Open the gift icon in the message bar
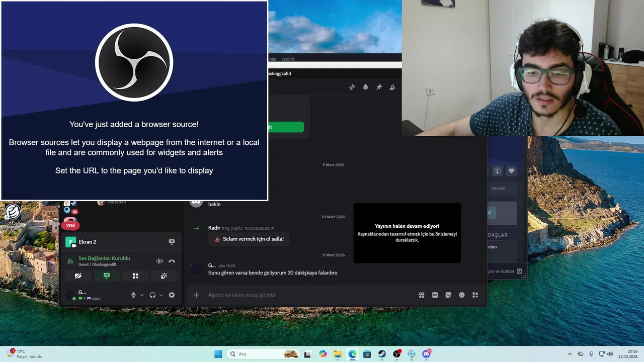Image resolution: width=644 pixels, height=362 pixels. click(x=422, y=295)
